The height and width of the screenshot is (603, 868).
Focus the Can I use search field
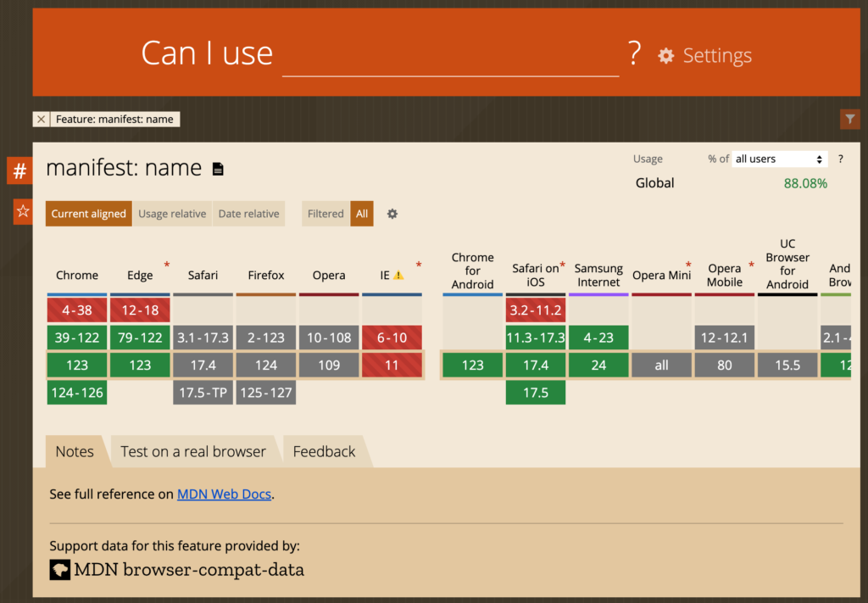point(450,55)
